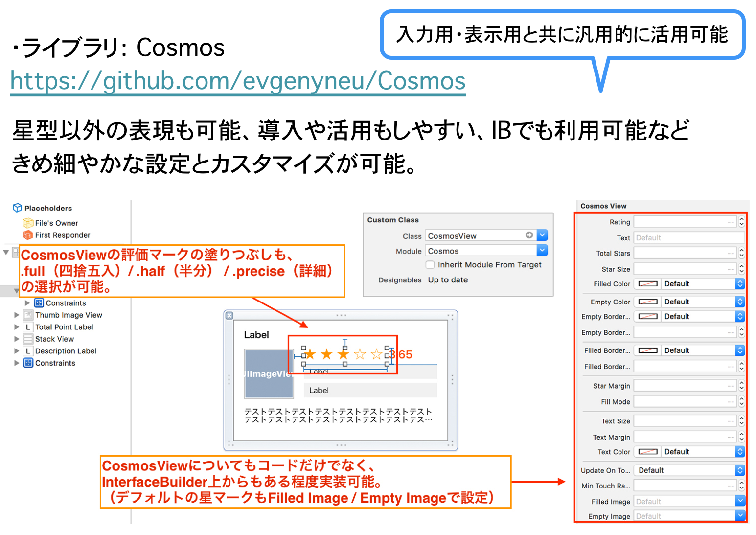The height and width of the screenshot is (535, 756).
Task: Select the fifth empty star in CosmosView
Action: [x=376, y=354]
